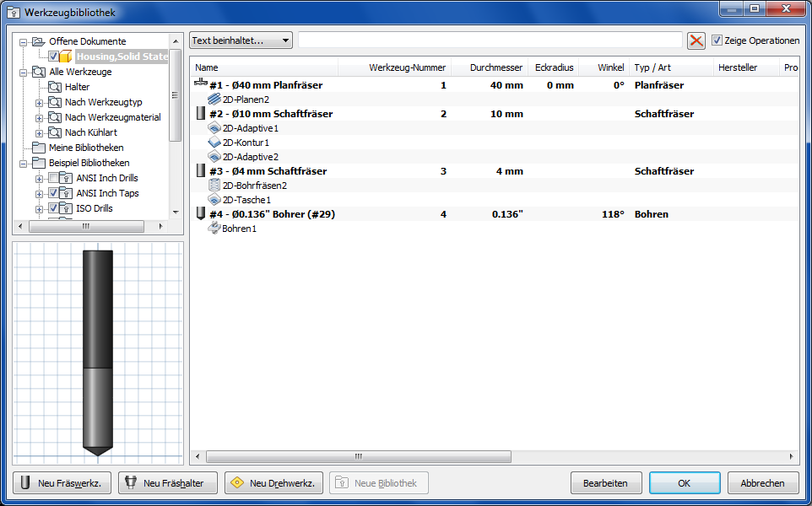Image resolution: width=812 pixels, height=506 pixels.
Task: Click the 2D-Bohrfräsen2 operation icon
Action: (x=214, y=186)
